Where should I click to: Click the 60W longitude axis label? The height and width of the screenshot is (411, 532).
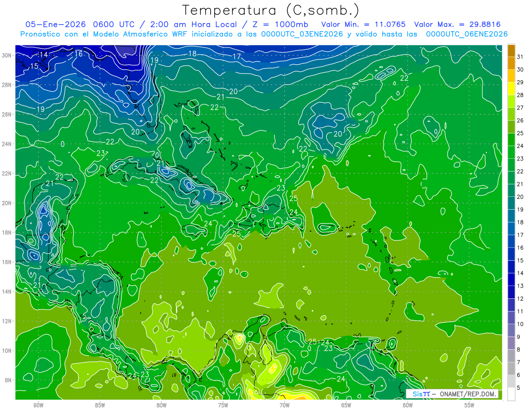tap(407, 405)
